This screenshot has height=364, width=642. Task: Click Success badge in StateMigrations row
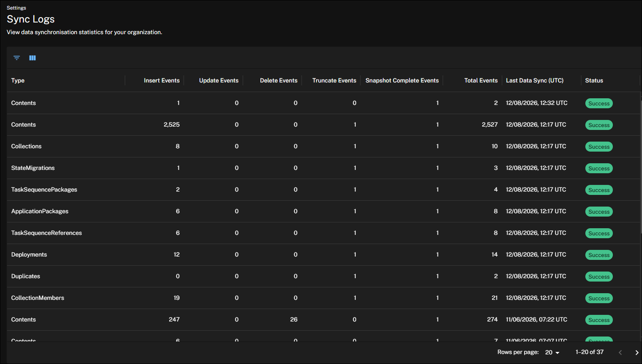599,168
